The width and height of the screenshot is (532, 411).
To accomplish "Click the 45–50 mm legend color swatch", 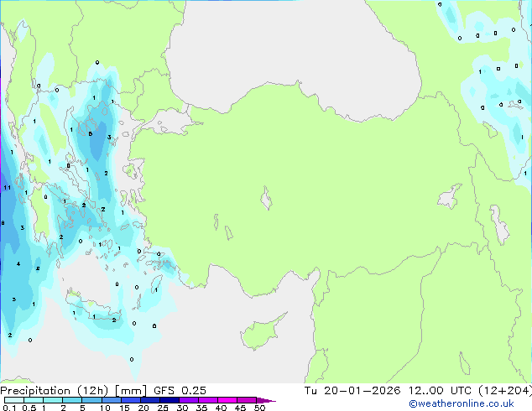I will click(x=247, y=400).
